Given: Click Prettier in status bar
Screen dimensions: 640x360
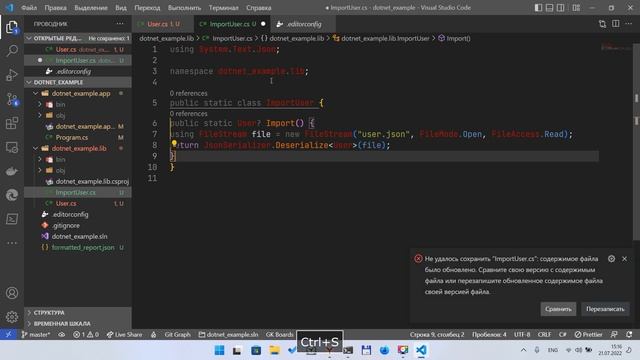Looking at the screenshot, I should tap(588, 334).
